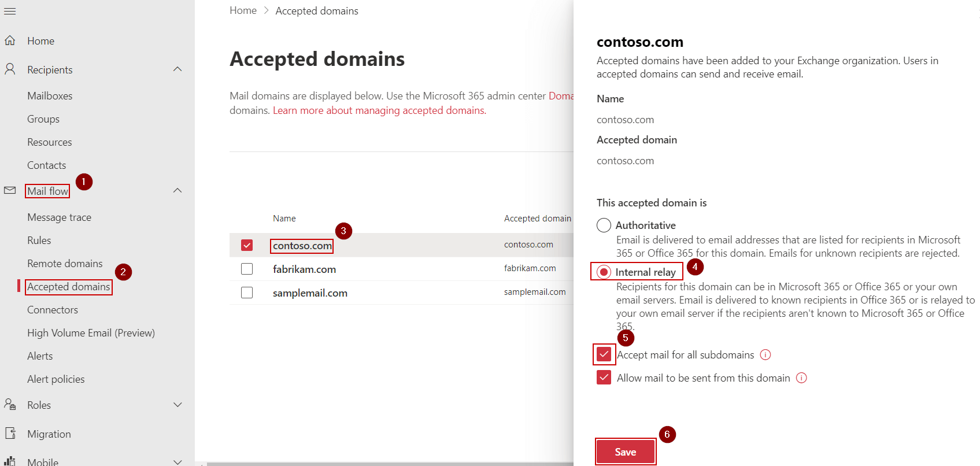
Task: Collapse the Recipients section chevron
Action: tap(178, 69)
